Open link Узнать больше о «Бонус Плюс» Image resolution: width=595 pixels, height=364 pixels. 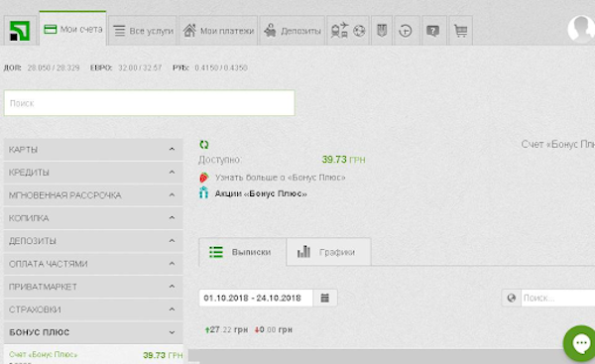click(280, 178)
